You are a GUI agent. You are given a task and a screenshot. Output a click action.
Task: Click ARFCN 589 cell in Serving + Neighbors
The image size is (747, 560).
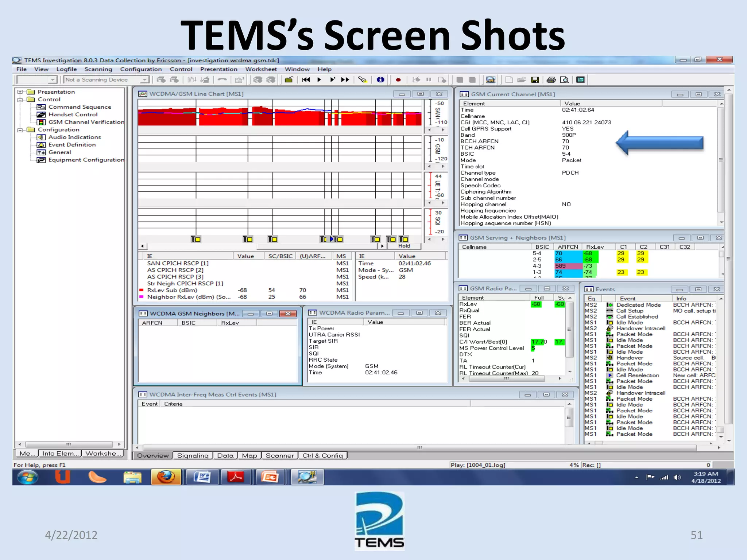click(x=568, y=266)
